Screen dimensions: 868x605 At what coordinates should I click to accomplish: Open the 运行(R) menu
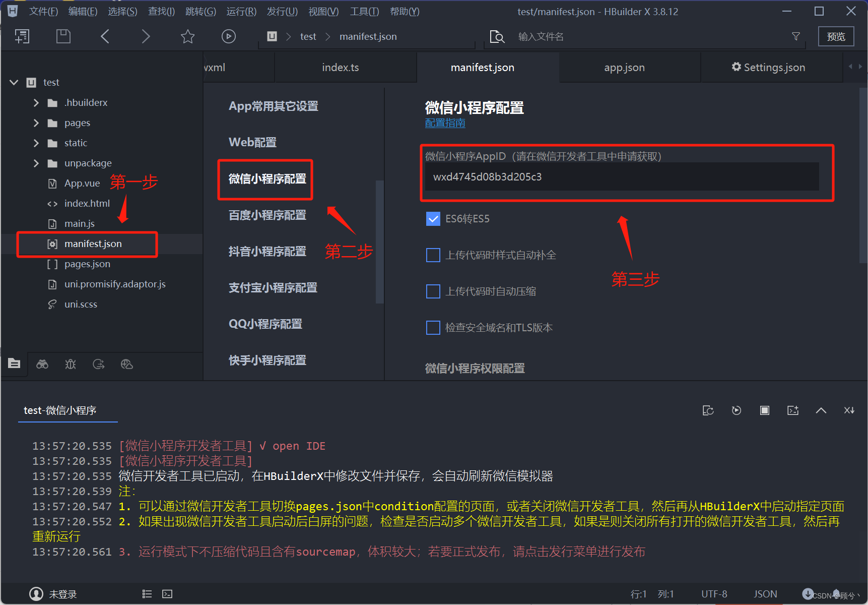(241, 11)
